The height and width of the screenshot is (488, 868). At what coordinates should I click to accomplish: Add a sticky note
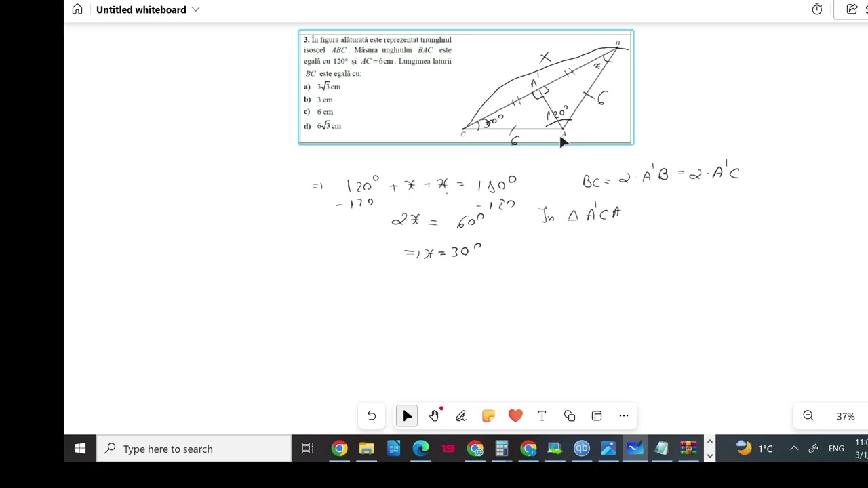[x=488, y=416]
